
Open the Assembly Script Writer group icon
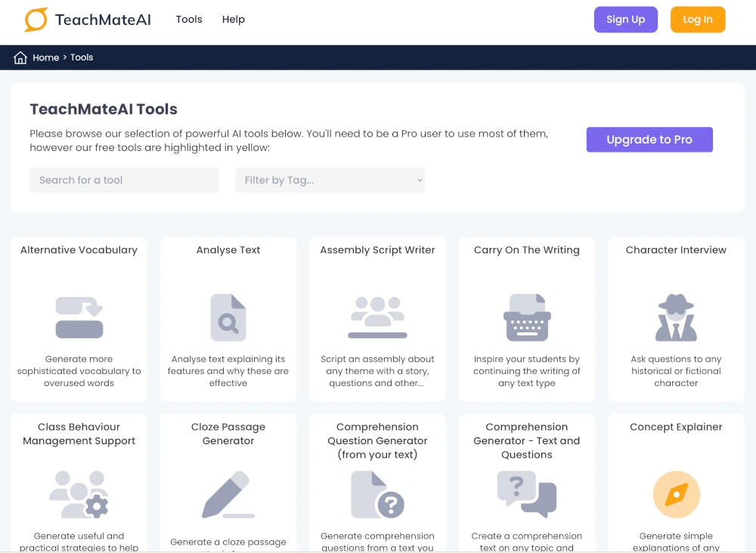pos(377,317)
